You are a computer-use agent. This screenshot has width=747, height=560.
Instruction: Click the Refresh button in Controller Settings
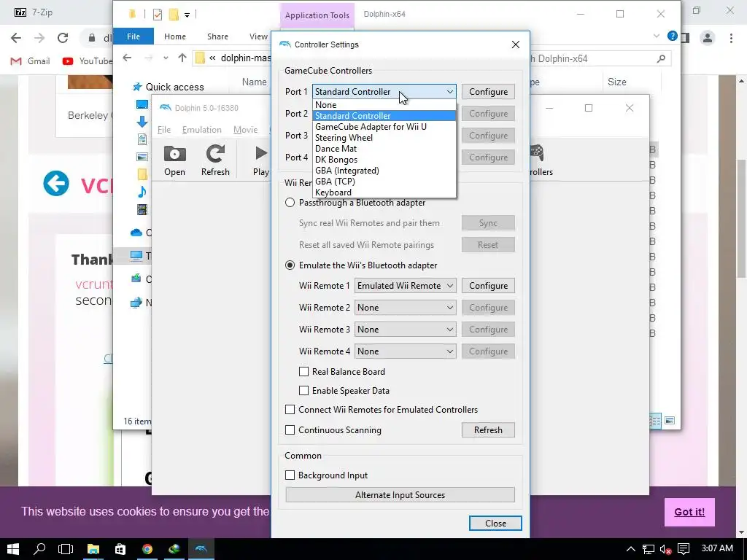pyautogui.click(x=488, y=430)
